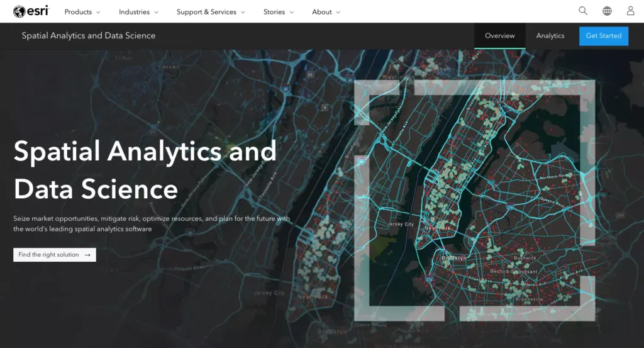Click the framed New York map image

[474, 200]
